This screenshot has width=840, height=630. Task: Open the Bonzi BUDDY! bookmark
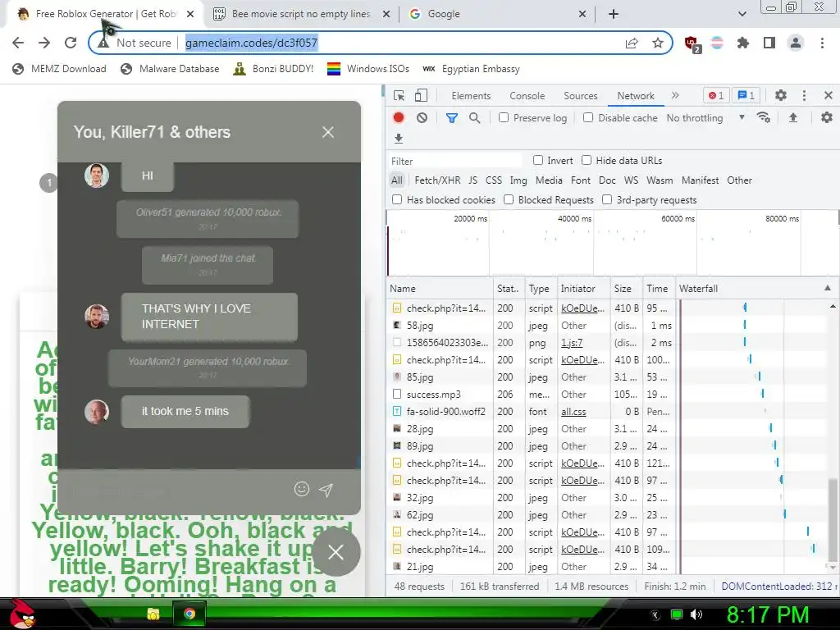pyautogui.click(x=273, y=69)
